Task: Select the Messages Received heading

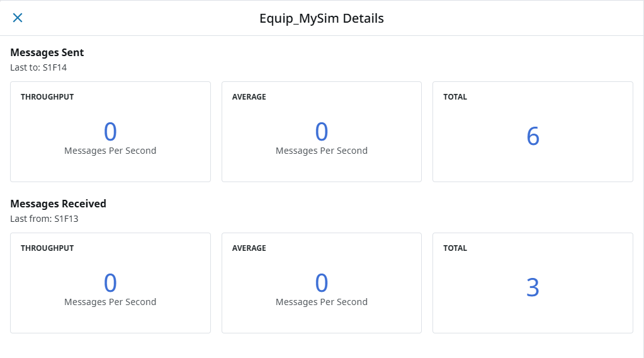Action: pyautogui.click(x=58, y=204)
